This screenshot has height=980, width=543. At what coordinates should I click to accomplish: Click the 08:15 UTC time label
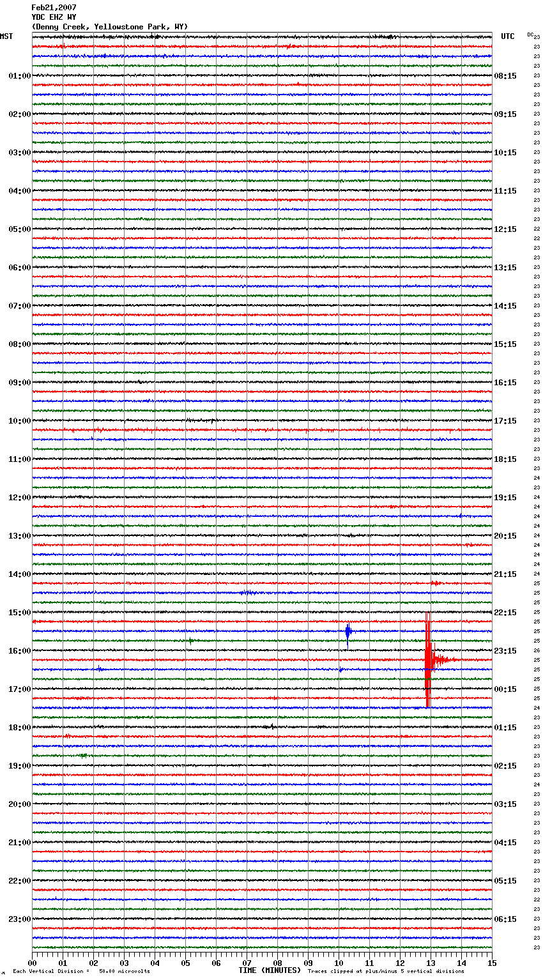tap(505, 76)
